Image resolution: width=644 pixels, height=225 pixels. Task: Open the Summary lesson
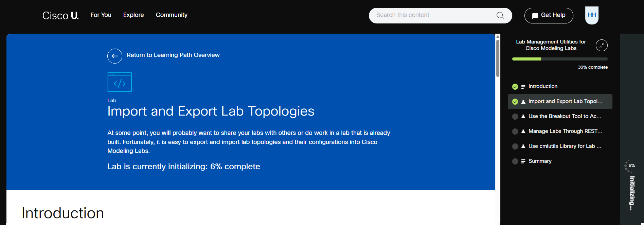click(x=560, y=161)
